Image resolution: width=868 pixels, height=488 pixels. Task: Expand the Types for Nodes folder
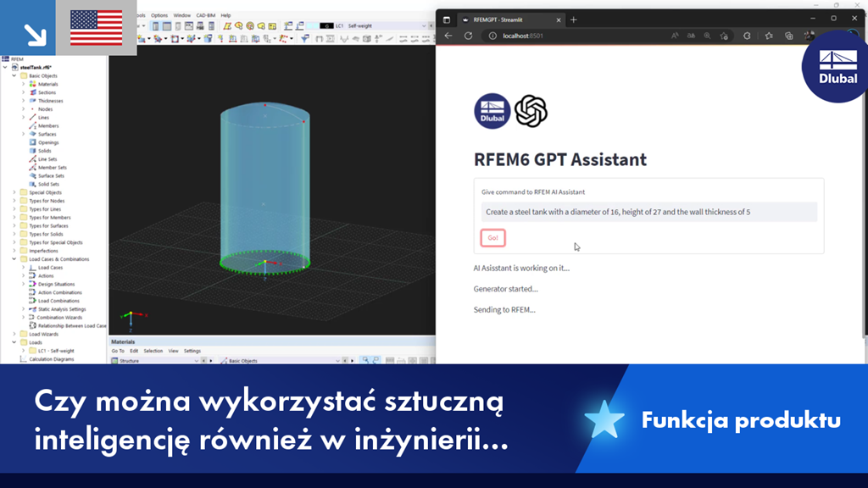(14, 201)
